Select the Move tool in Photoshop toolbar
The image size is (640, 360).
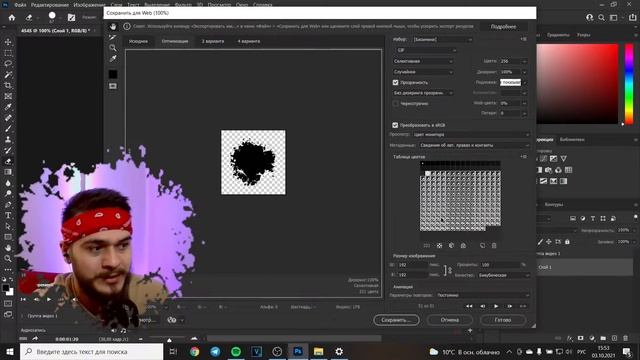(x=8, y=42)
